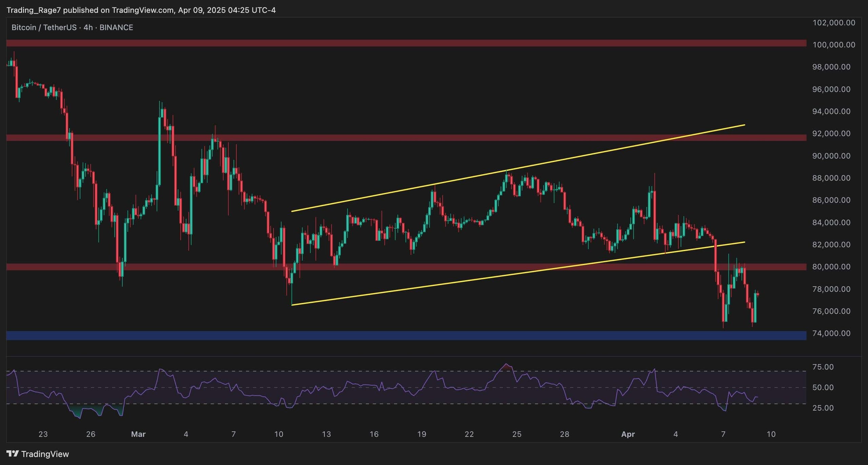Select the upper yellow channel trendline
Screen dimensions: 868x465
coord(518,168)
